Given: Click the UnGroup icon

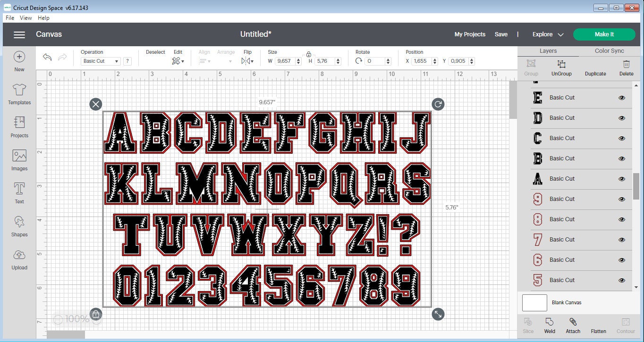Looking at the screenshot, I should (561, 67).
